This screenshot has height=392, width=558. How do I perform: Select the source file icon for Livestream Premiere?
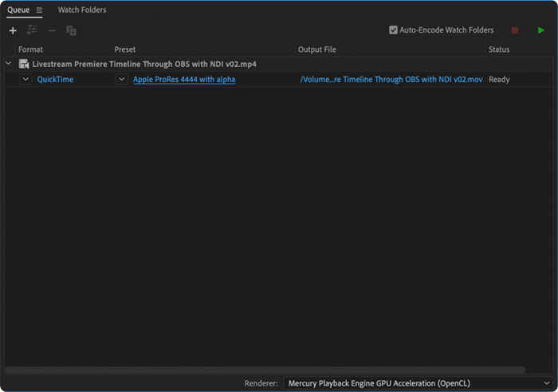coord(24,64)
